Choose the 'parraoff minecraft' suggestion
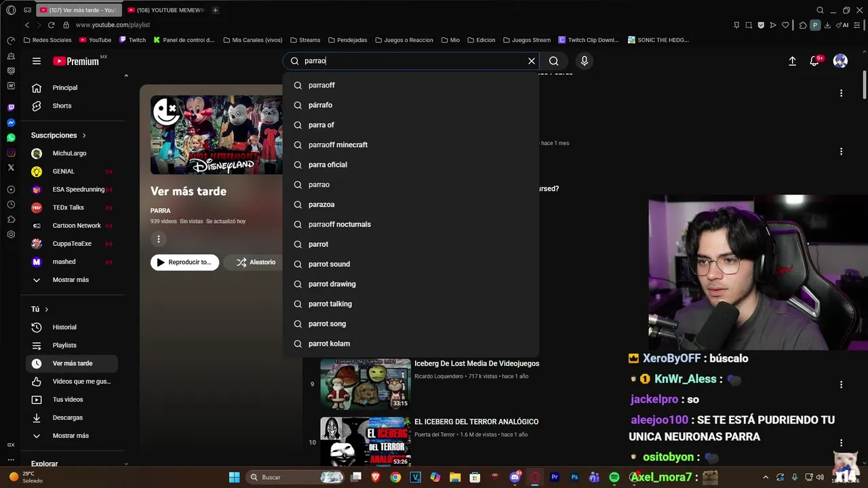868x488 pixels. coord(411,145)
